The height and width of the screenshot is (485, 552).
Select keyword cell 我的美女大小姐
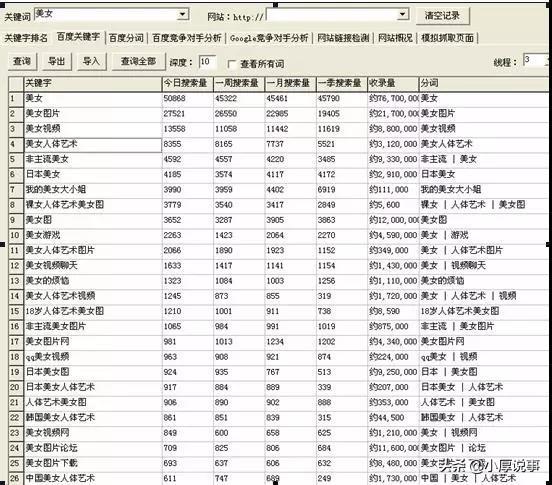coord(93,190)
